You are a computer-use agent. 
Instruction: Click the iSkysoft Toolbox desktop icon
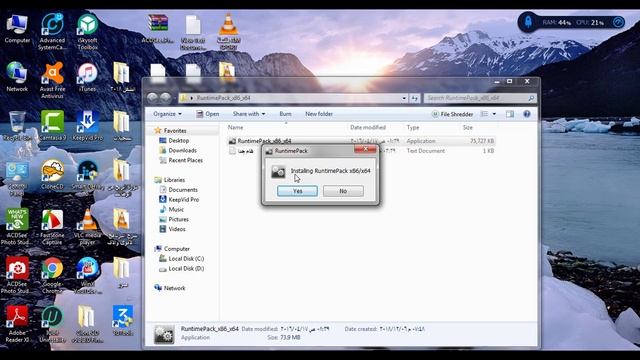click(87, 31)
